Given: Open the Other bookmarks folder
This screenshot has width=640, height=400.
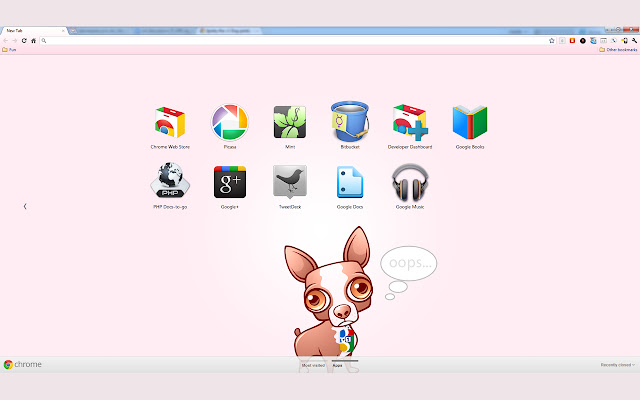Looking at the screenshot, I should (618, 50).
